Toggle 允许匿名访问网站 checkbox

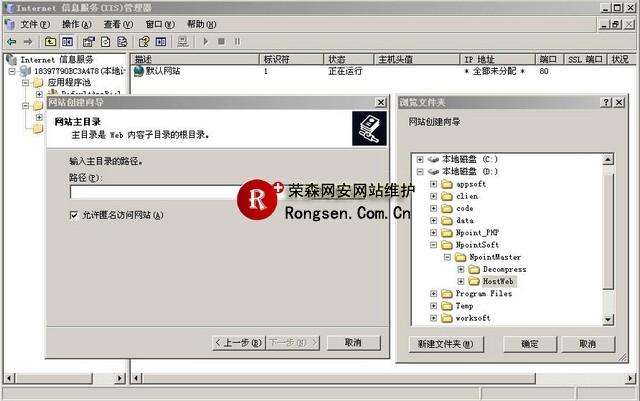point(74,215)
